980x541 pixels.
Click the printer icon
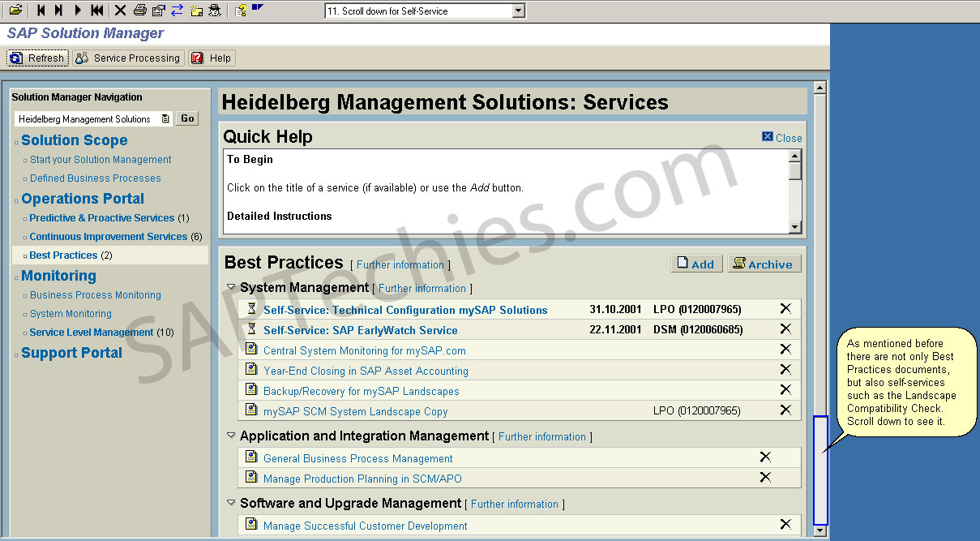(x=139, y=11)
